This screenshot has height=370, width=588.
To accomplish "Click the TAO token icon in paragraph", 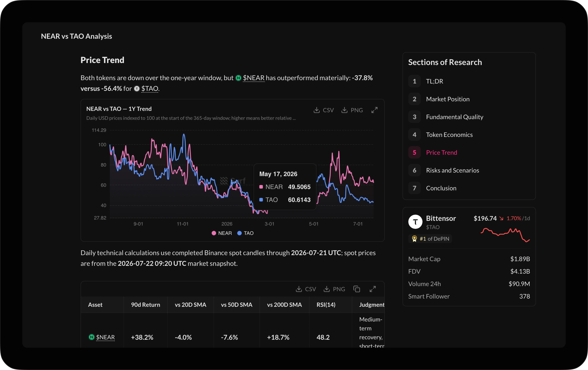I will pyautogui.click(x=137, y=89).
